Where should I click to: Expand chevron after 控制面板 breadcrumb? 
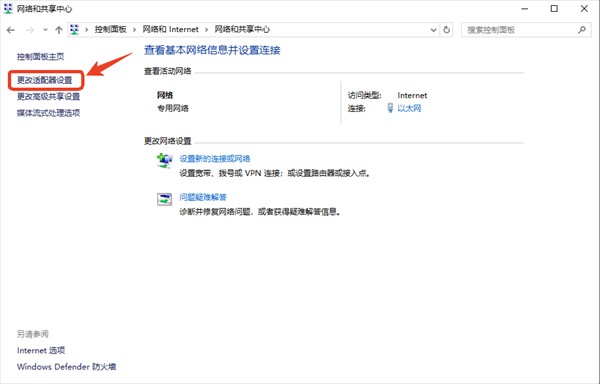pos(134,30)
